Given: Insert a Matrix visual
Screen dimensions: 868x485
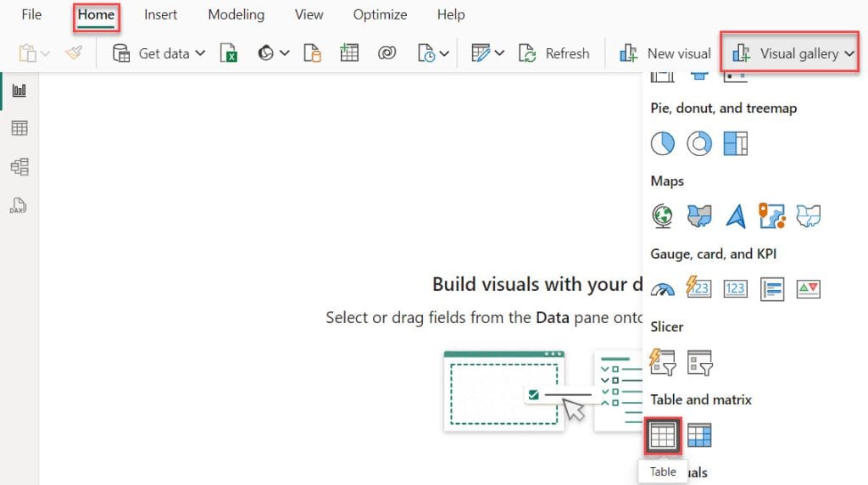Looking at the screenshot, I should point(699,436).
